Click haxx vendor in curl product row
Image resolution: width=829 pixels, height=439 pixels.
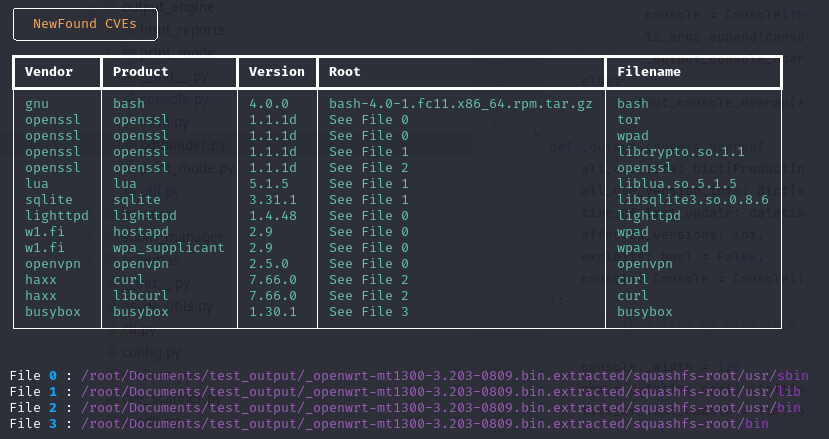(x=41, y=279)
